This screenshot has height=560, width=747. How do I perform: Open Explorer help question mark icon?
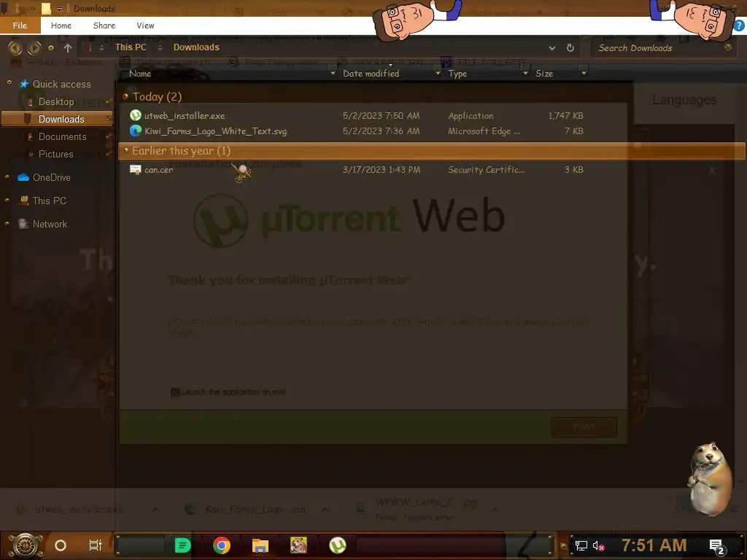tap(738, 26)
